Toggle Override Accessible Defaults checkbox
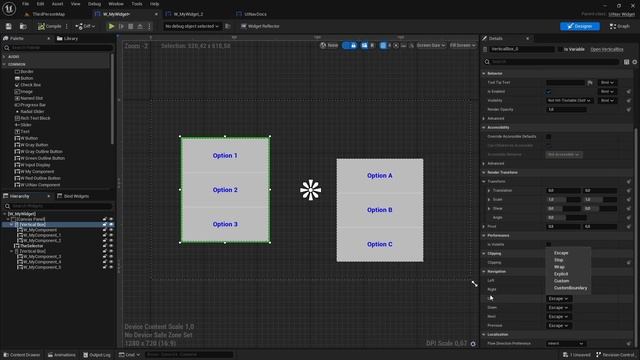The image size is (640, 360). click(x=549, y=136)
